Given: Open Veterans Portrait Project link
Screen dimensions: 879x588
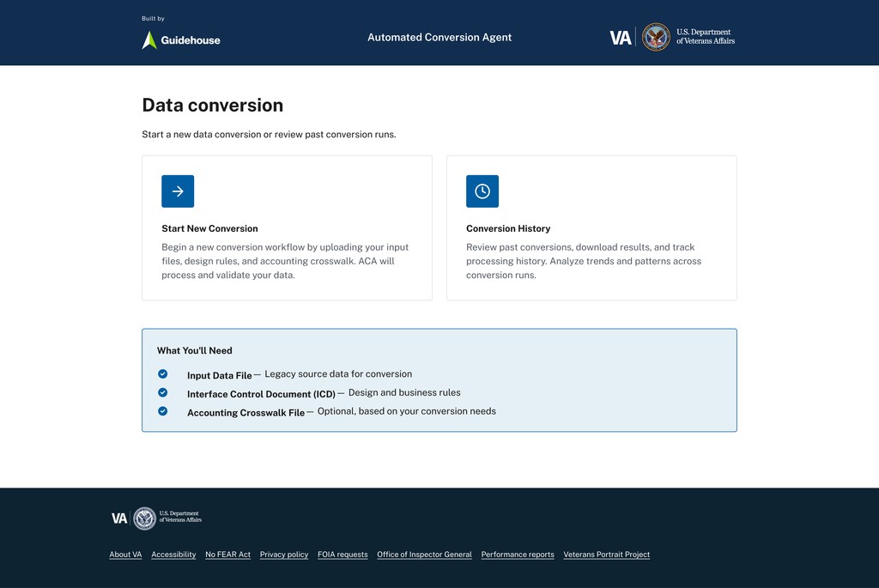Looking at the screenshot, I should pos(606,555).
